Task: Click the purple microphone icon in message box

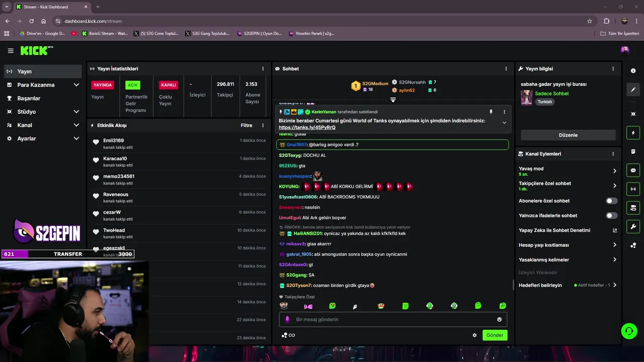Action: point(287,319)
